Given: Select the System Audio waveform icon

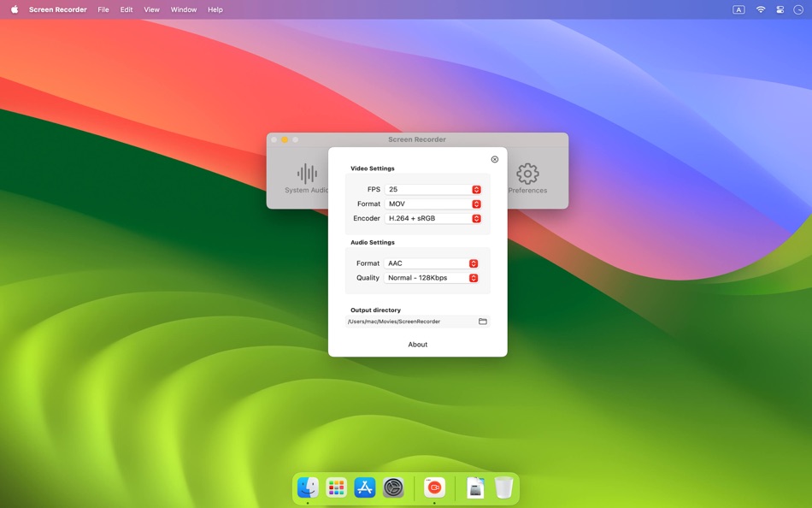Looking at the screenshot, I should click(x=307, y=174).
